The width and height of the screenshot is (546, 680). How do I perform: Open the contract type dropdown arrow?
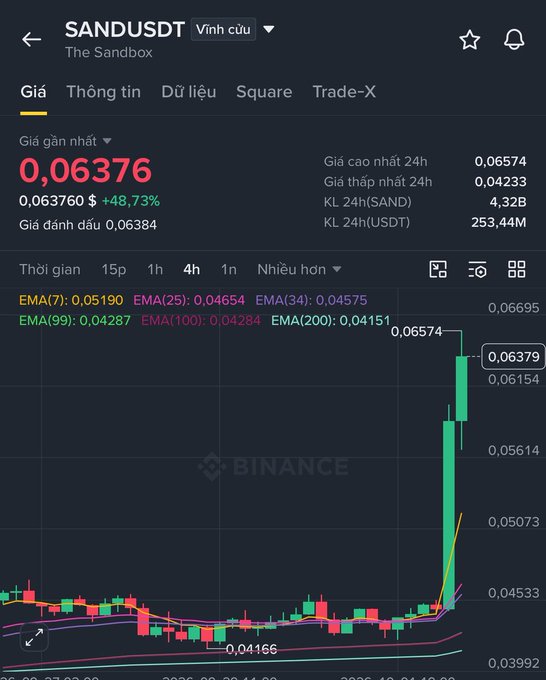coord(269,29)
